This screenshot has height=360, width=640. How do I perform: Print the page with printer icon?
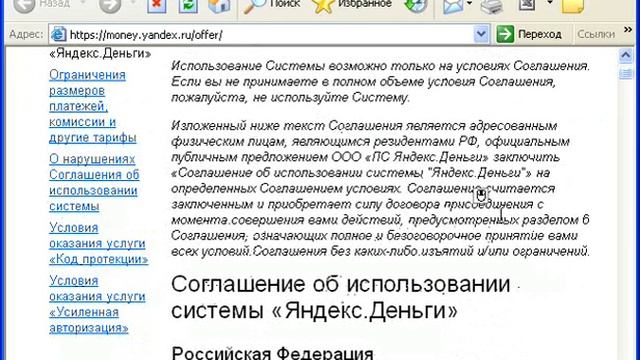coord(491,6)
